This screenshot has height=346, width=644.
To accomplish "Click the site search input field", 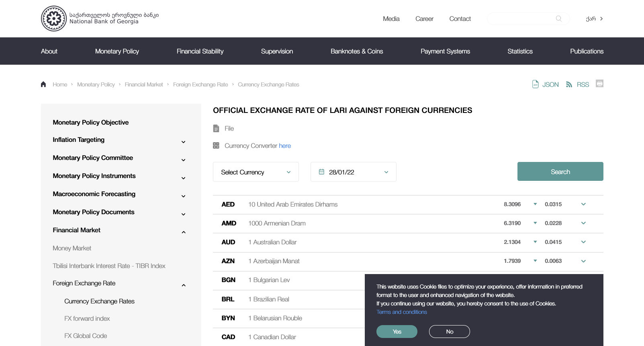I will [520, 18].
